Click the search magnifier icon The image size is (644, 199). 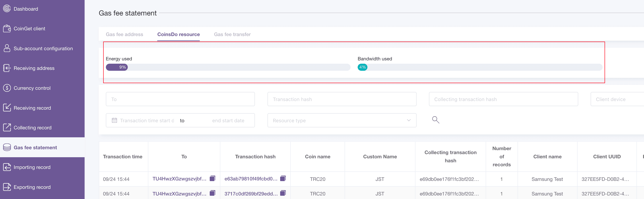[436, 120]
